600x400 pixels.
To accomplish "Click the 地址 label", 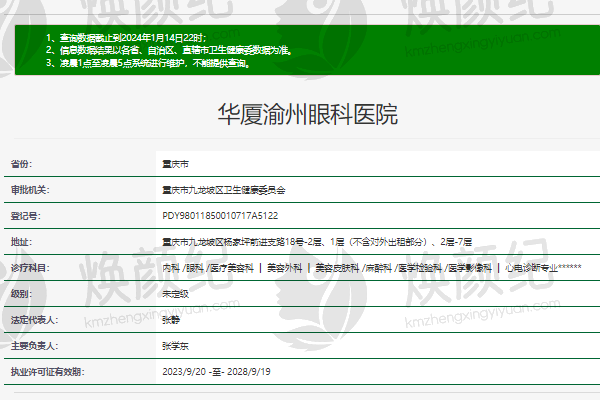I will [x=21, y=242].
